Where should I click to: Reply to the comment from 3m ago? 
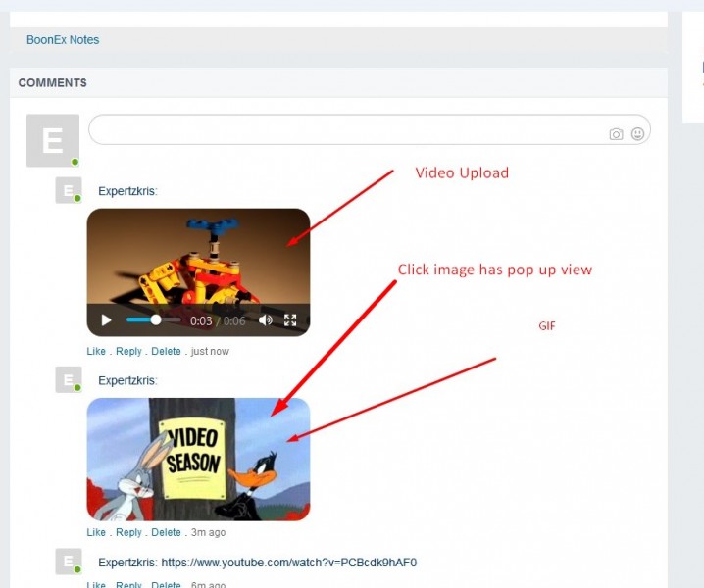tap(128, 532)
